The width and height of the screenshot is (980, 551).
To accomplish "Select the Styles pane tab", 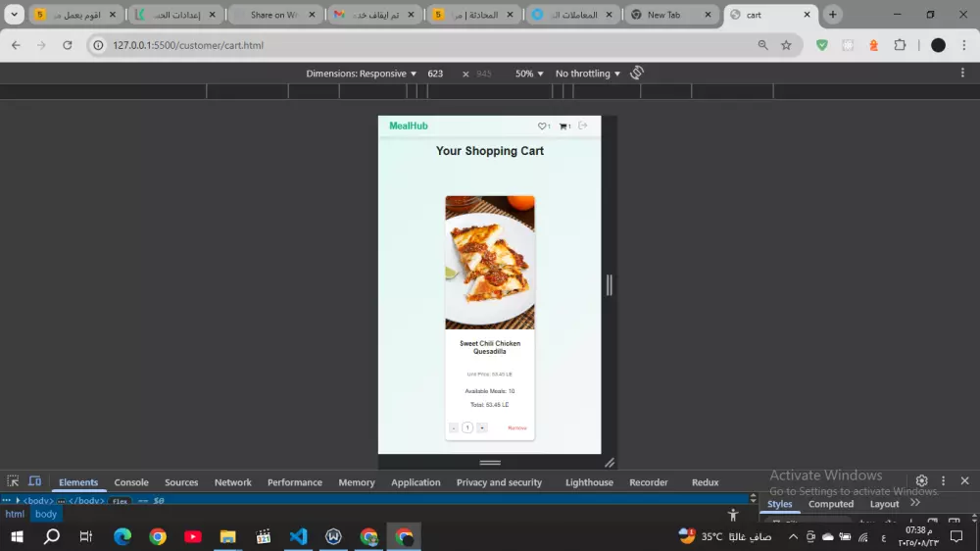I will 779,504.
